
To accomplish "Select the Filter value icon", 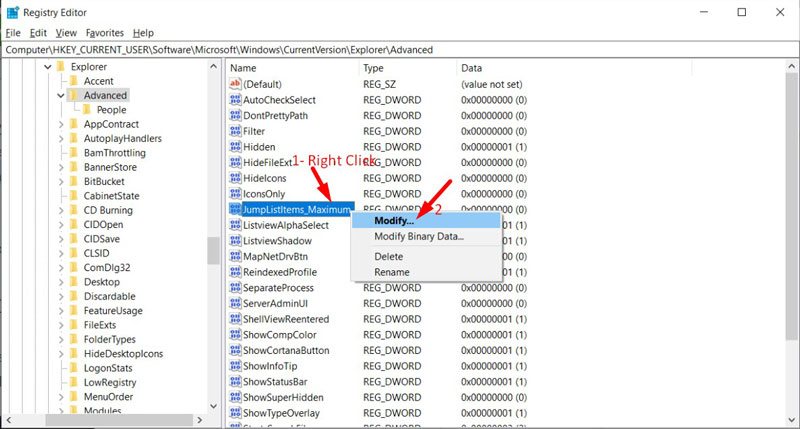I will [x=235, y=131].
